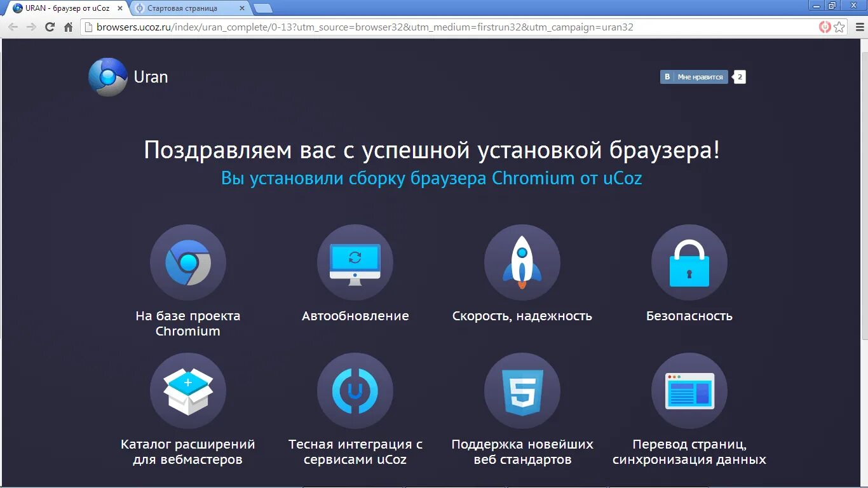868x488 pixels.
Task: Restore down the browser window
Action: pos(832,5)
